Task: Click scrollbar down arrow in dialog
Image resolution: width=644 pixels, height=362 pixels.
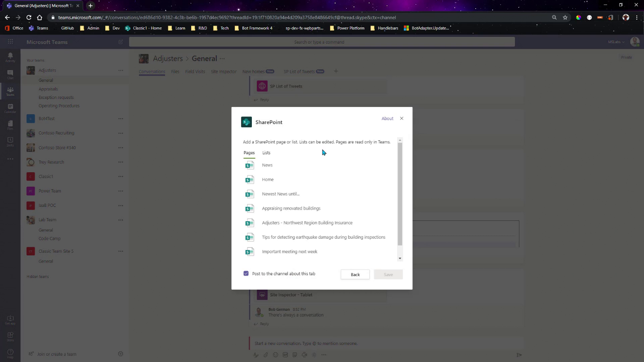Action: click(x=400, y=259)
